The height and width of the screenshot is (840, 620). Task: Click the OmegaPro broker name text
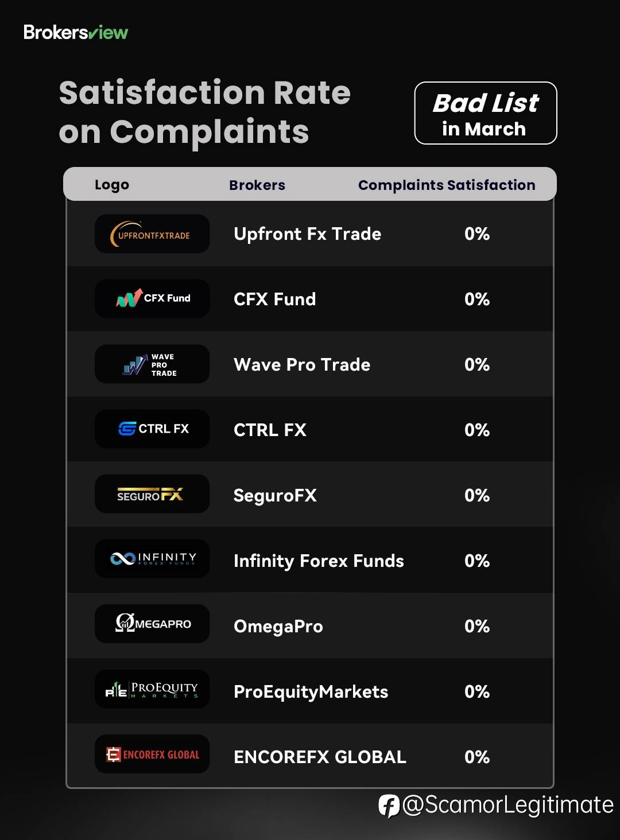point(278,626)
